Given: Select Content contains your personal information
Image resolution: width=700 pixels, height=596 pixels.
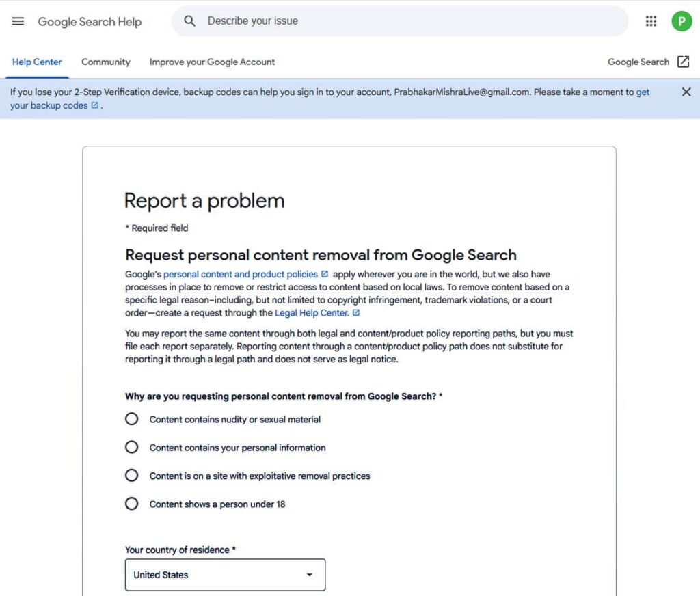Looking at the screenshot, I should coord(131,447).
